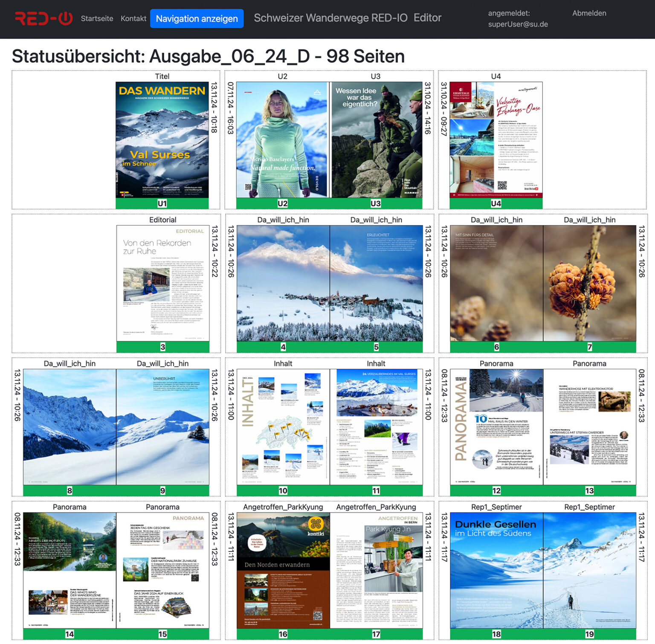Click the green status bar for page 11

pos(376,490)
